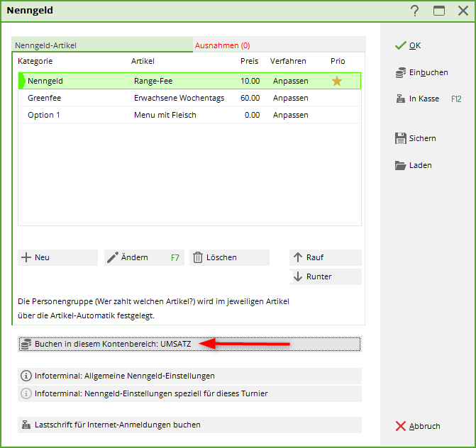Click the Preis column header
This screenshot has height=448, width=476.
tap(249, 61)
